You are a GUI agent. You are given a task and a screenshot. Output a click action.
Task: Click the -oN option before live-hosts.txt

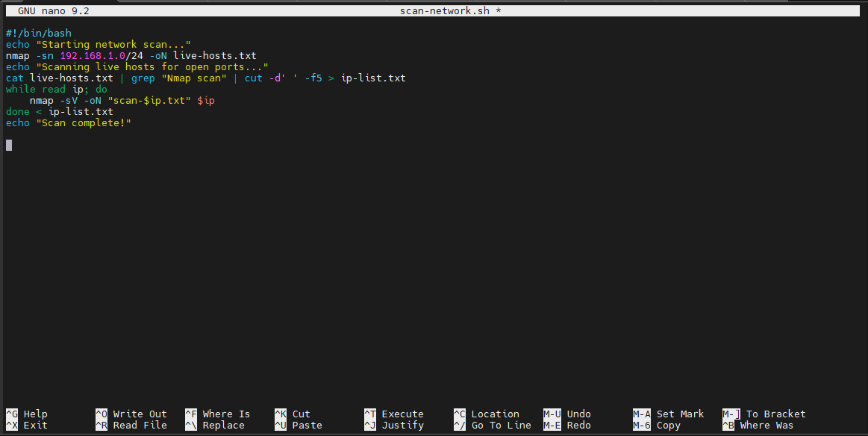(158, 55)
